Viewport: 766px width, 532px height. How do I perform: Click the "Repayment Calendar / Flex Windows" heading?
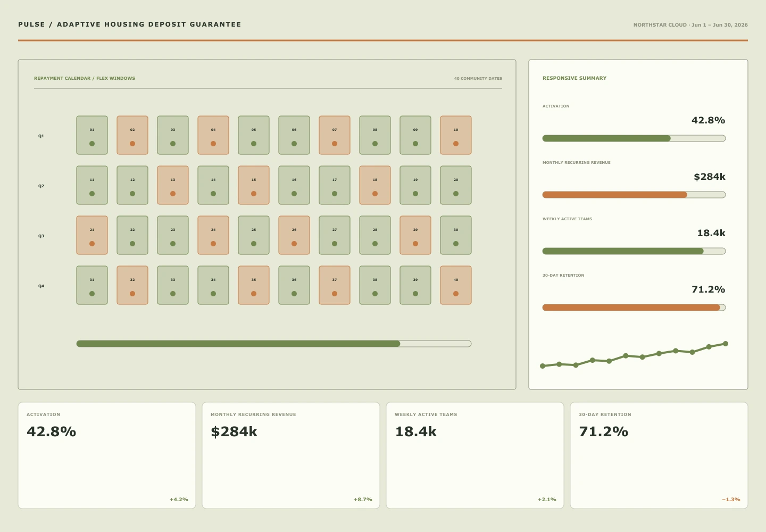[85, 78]
